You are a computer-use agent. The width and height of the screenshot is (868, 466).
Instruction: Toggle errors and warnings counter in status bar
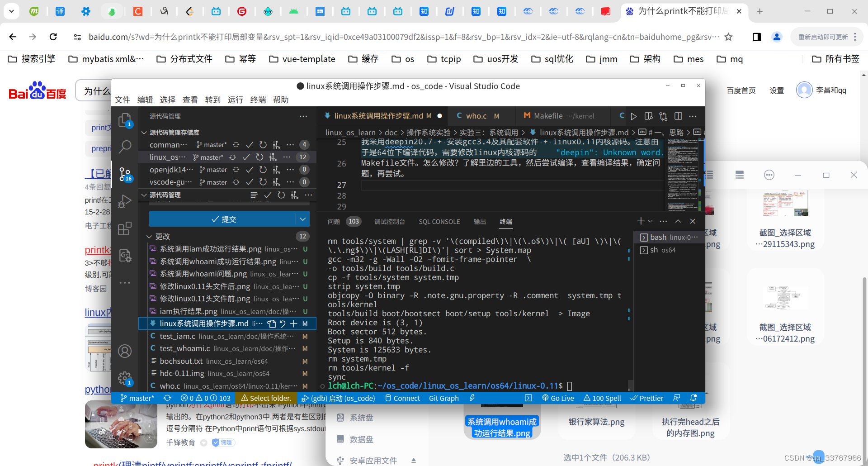[206, 398]
